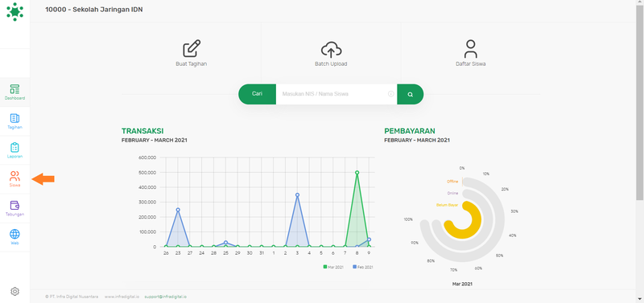Click the PEMBAYARAN heading

[x=410, y=131]
